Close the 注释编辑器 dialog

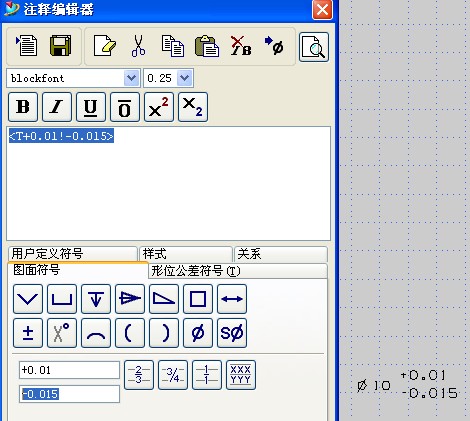322,10
